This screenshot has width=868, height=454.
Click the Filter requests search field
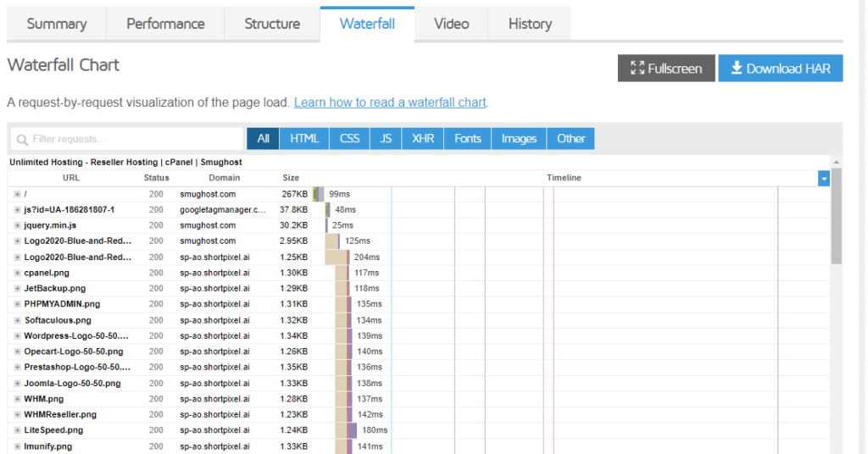pos(127,139)
